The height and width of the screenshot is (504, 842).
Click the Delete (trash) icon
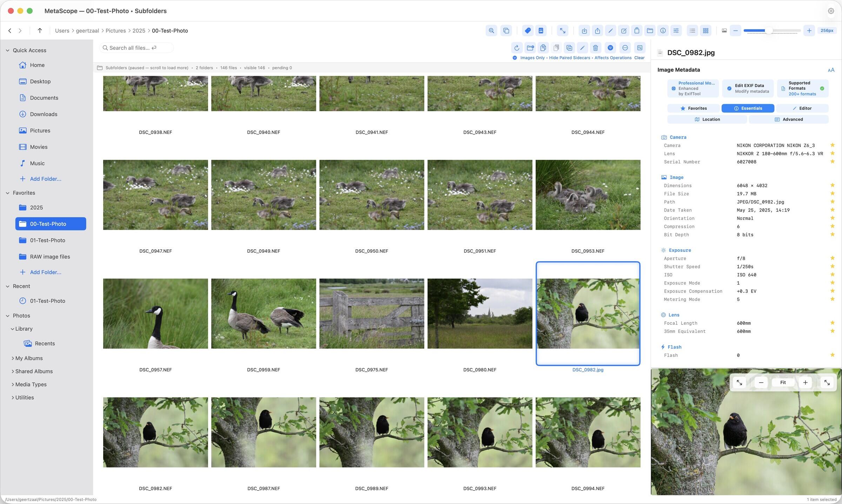point(595,48)
